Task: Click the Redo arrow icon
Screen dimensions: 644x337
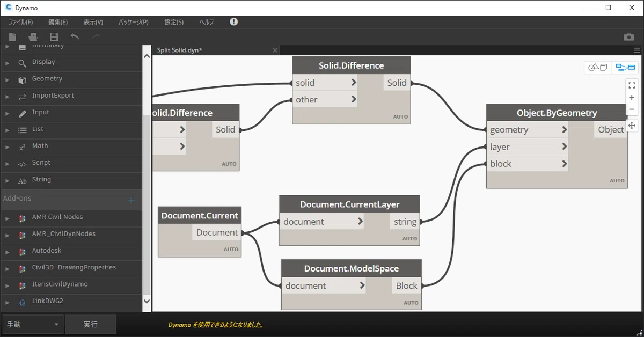Action: click(x=96, y=36)
